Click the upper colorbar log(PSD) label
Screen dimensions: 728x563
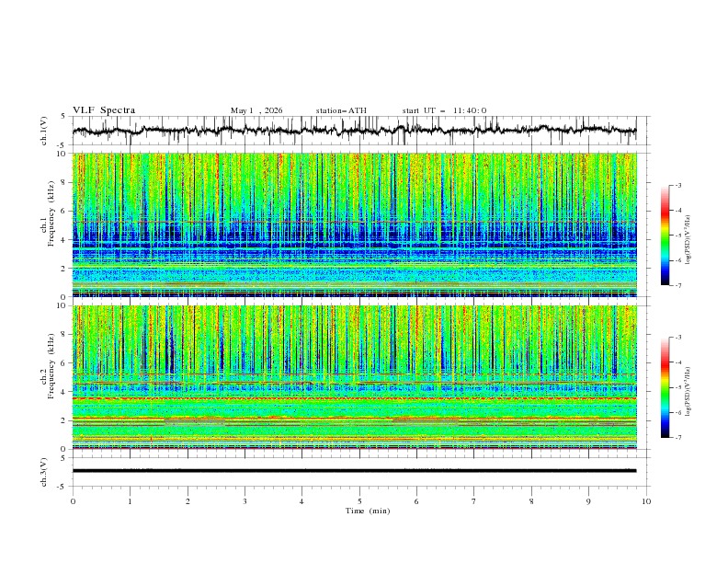click(688, 240)
